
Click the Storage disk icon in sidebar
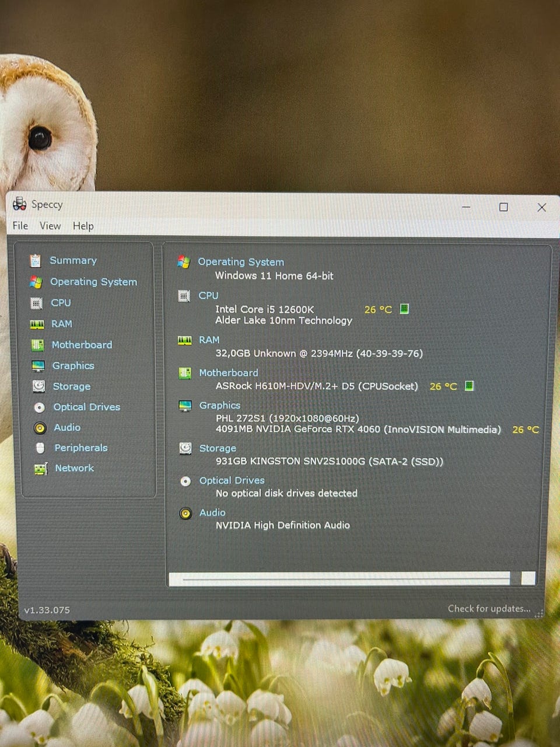pyautogui.click(x=38, y=386)
